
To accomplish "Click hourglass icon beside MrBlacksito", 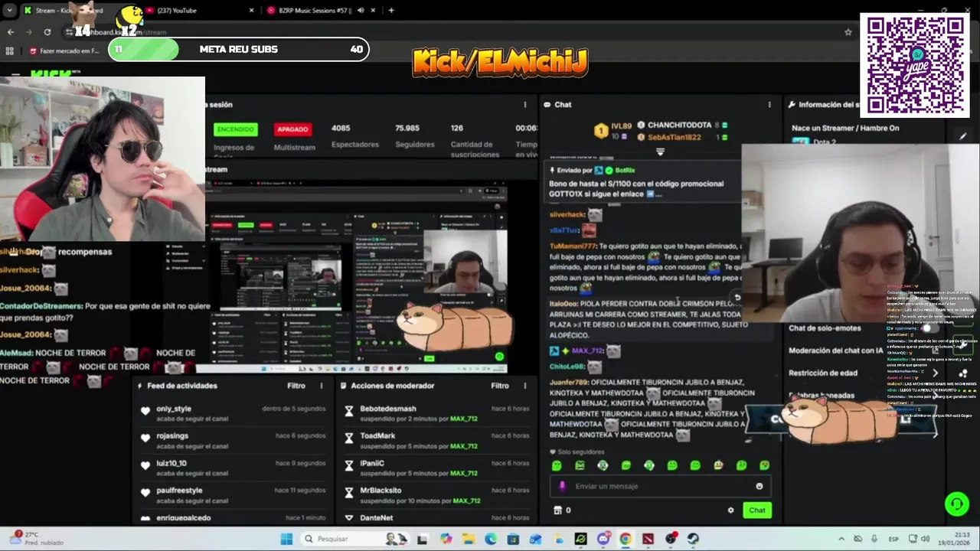I will pos(349,493).
